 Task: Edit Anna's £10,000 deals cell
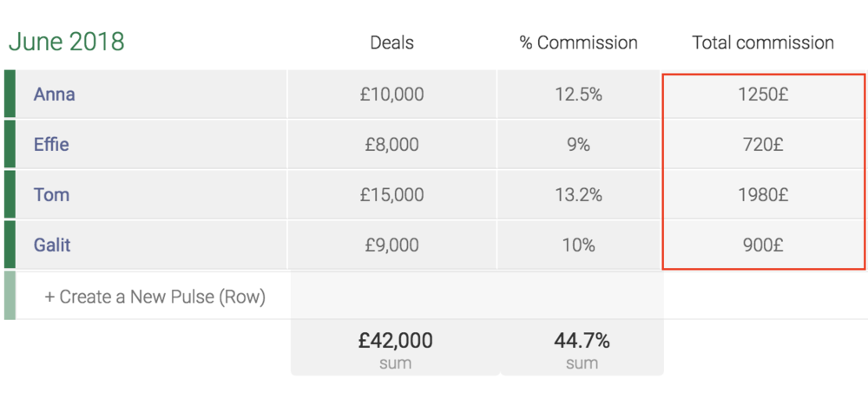point(392,94)
